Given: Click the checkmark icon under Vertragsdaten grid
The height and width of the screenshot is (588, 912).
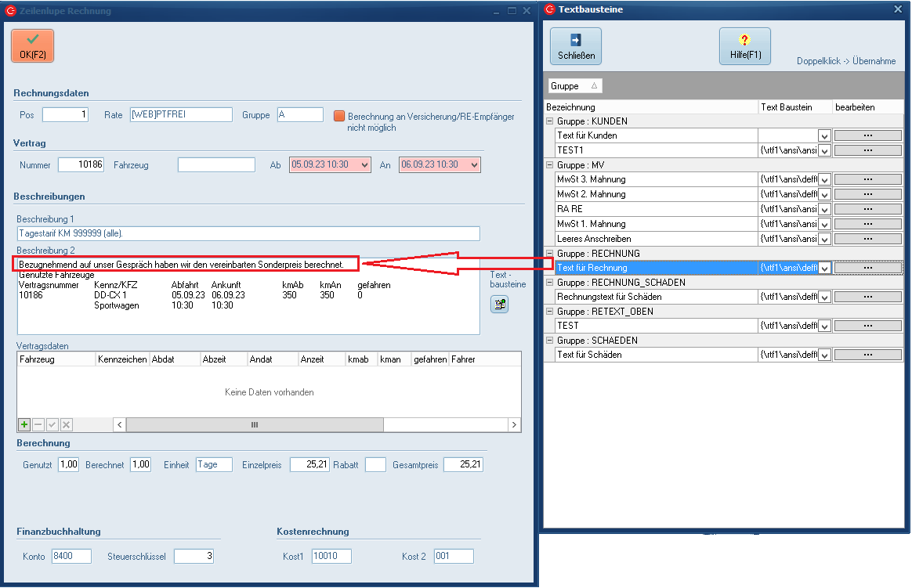Looking at the screenshot, I should 52,424.
